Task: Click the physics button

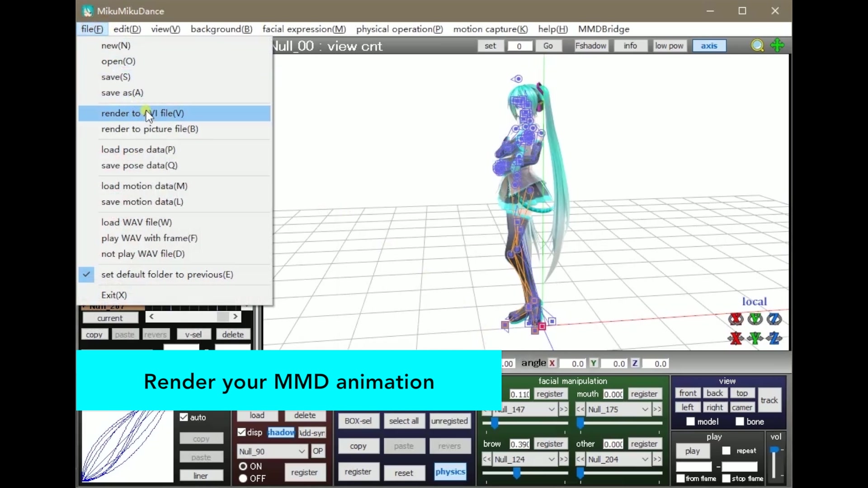Action: coord(450,472)
